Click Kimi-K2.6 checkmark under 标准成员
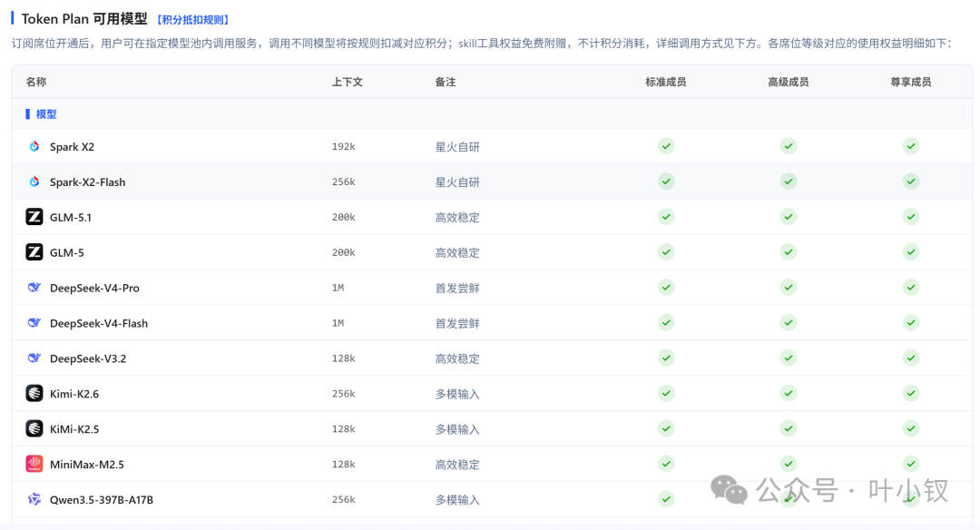 click(666, 393)
